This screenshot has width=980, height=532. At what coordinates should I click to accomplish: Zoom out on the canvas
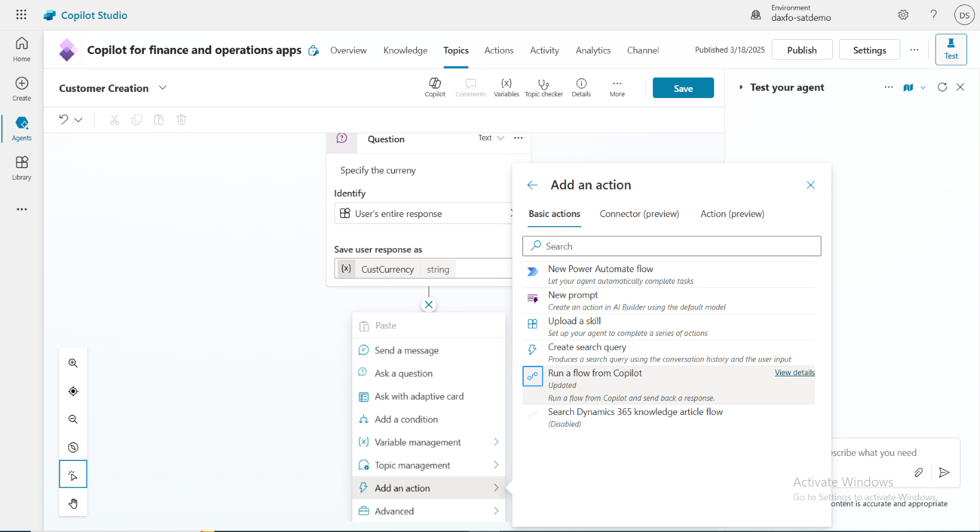pyautogui.click(x=73, y=419)
